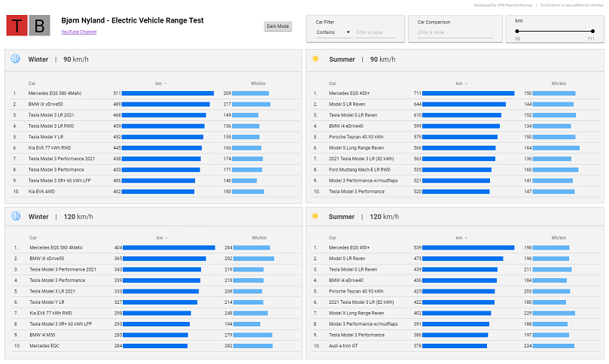Viewport: 609px width, 364px height.
Task: Select Model S LR Raven in Summer 90 km/h
Action: coord(347,104)
